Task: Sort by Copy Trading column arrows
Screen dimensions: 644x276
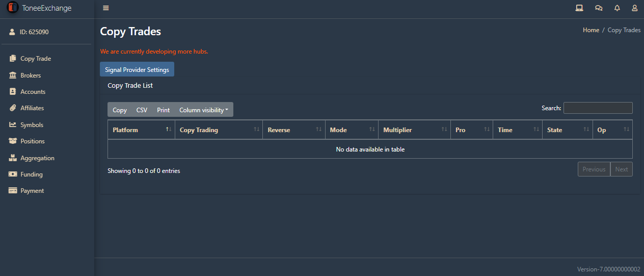Action: 256,130
